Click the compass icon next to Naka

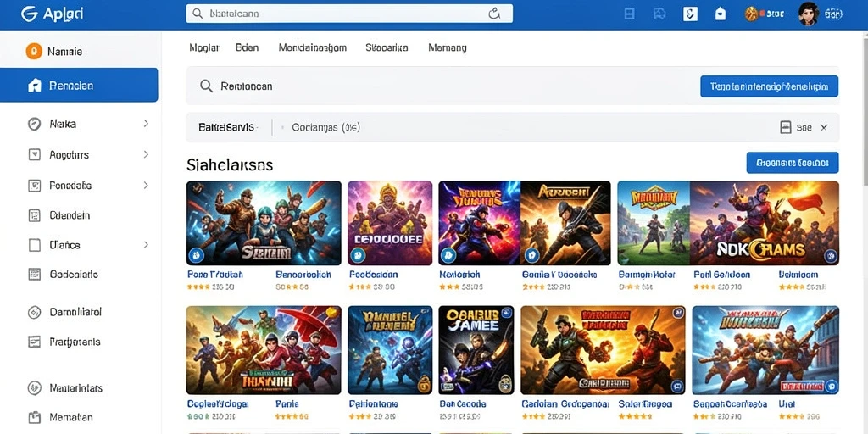pos(34,124)
